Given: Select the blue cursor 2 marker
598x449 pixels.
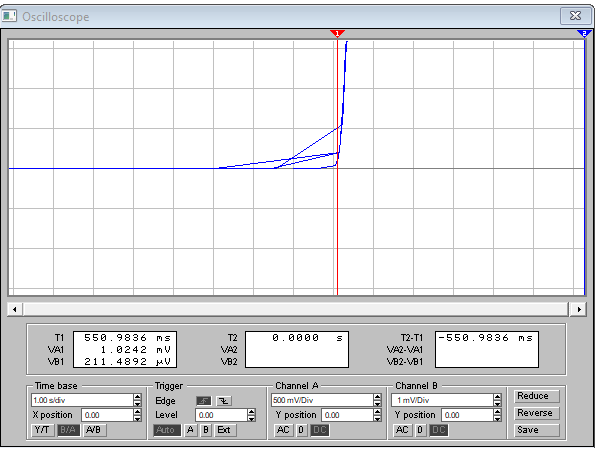Looking at the screenshot, I should point(584,34).
